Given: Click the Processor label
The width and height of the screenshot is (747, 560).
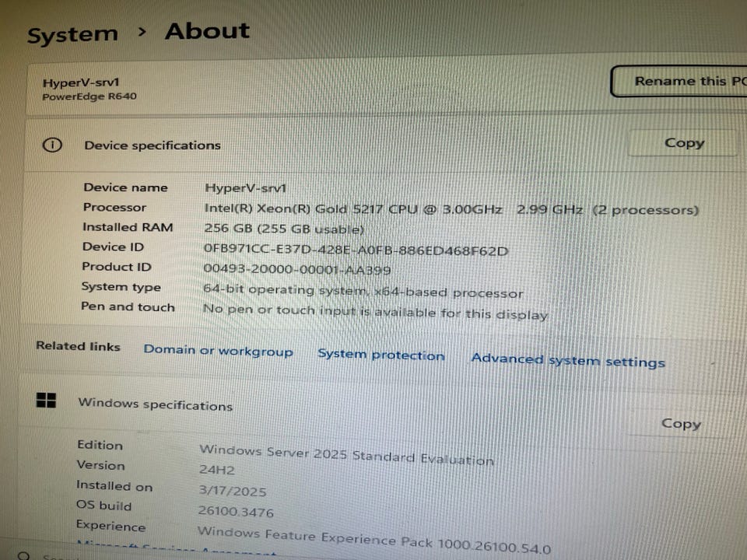Looking at the screenshot, I should click(114, 207).
